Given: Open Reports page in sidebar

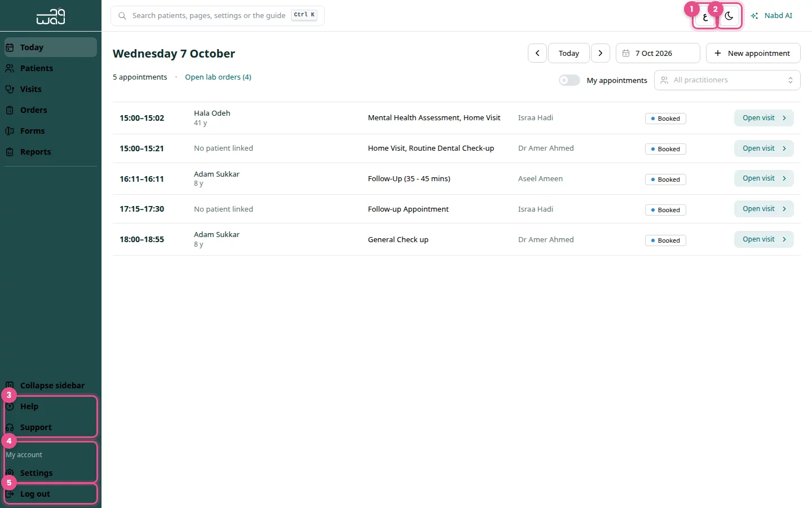Looking at the screenshot, I should pyautogui.click(x=51, y=152).
